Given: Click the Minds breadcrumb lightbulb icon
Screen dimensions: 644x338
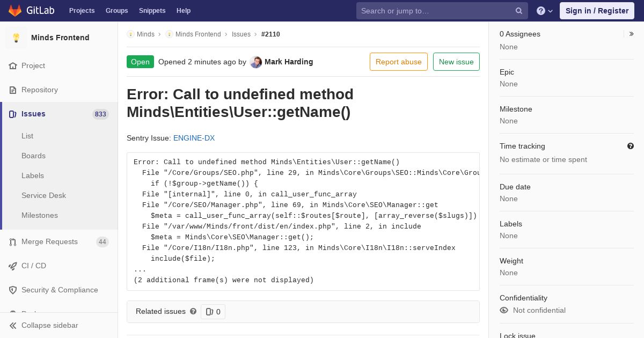Looking at the screenshot, I should (130, 34).
